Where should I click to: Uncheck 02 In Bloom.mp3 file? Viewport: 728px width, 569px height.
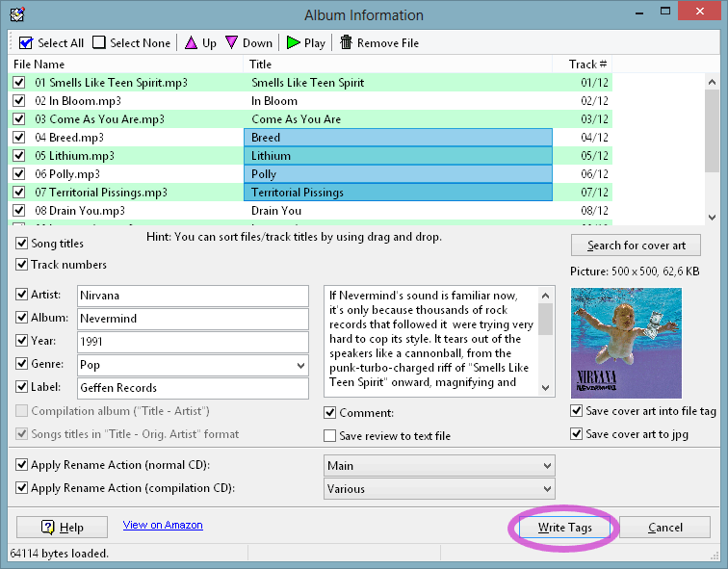click(19, 101)
